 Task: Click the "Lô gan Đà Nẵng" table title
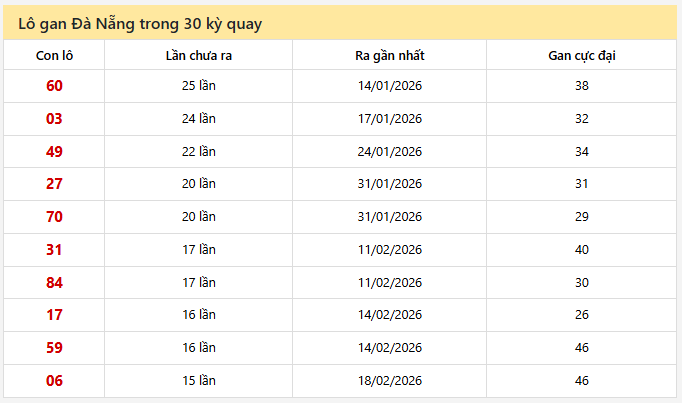pyautogui.click(x=140, y=23)
